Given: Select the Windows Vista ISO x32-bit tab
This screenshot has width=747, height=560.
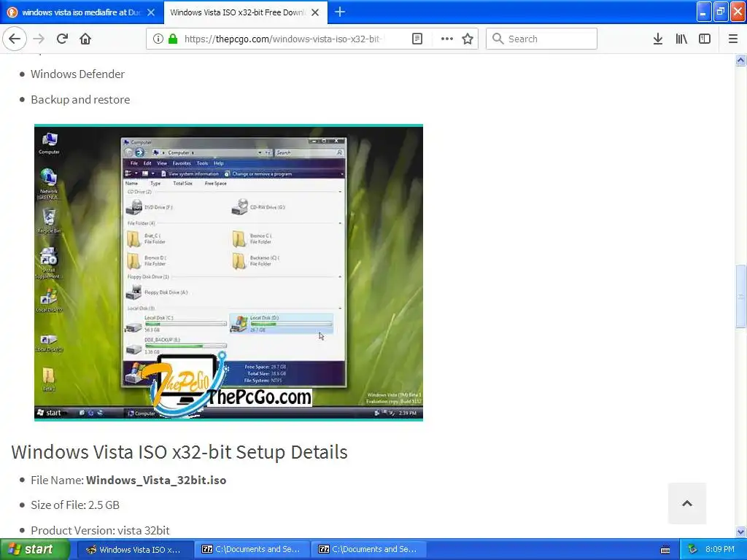Looking at the screenshot, I should coord(245,12).
